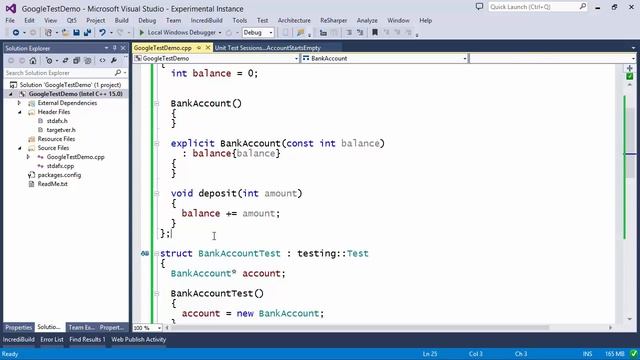640x360 pixels.
Task: Open the Architecture menu
Action: [294, 20]
